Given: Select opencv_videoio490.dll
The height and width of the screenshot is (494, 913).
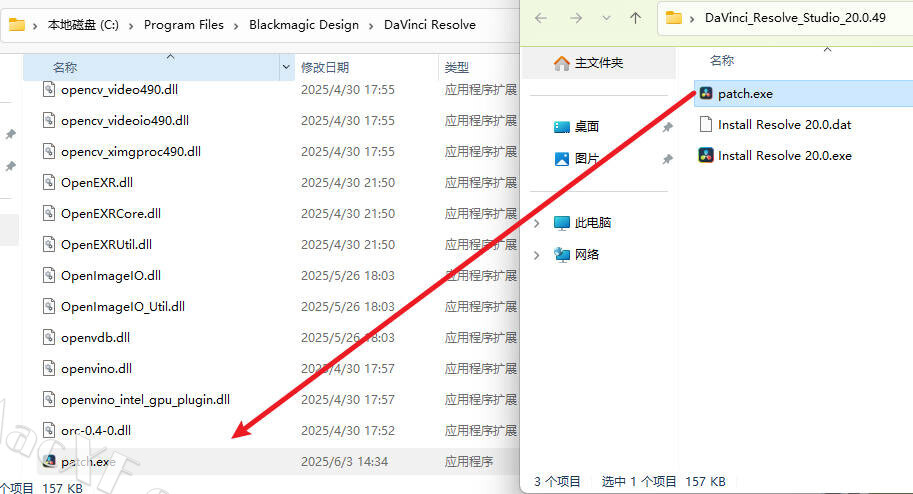Looking at the screenshot, I should click(x=125, y=121).
